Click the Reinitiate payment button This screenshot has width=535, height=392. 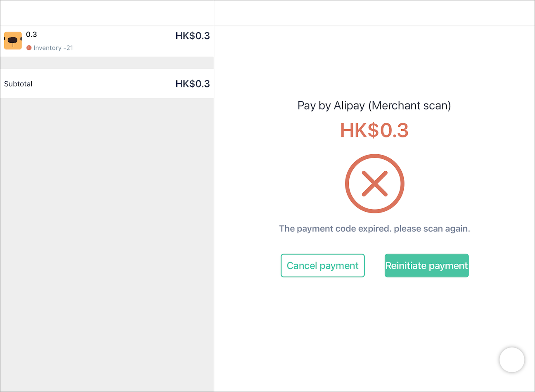click(426, 265)
